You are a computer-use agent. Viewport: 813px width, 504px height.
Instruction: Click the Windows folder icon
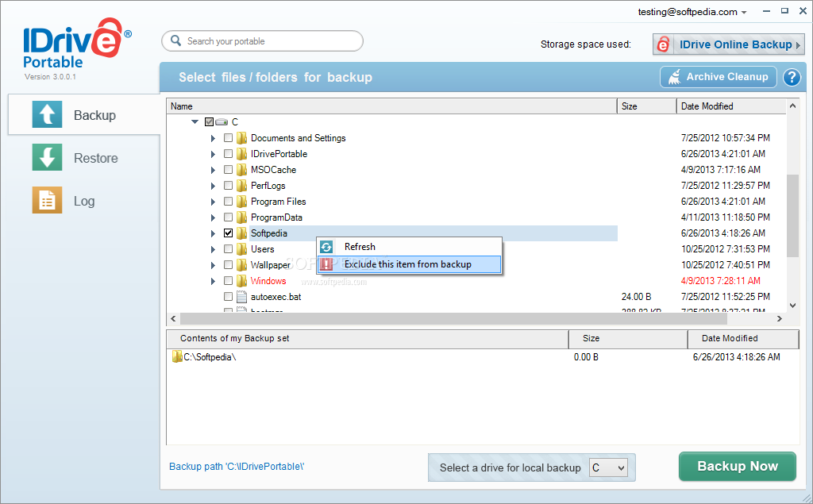tap(241, 280)
